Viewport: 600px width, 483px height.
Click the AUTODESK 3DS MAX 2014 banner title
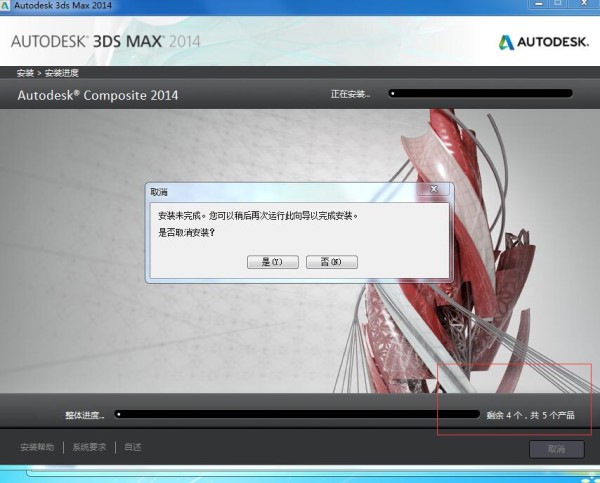(x=106, y=41)
